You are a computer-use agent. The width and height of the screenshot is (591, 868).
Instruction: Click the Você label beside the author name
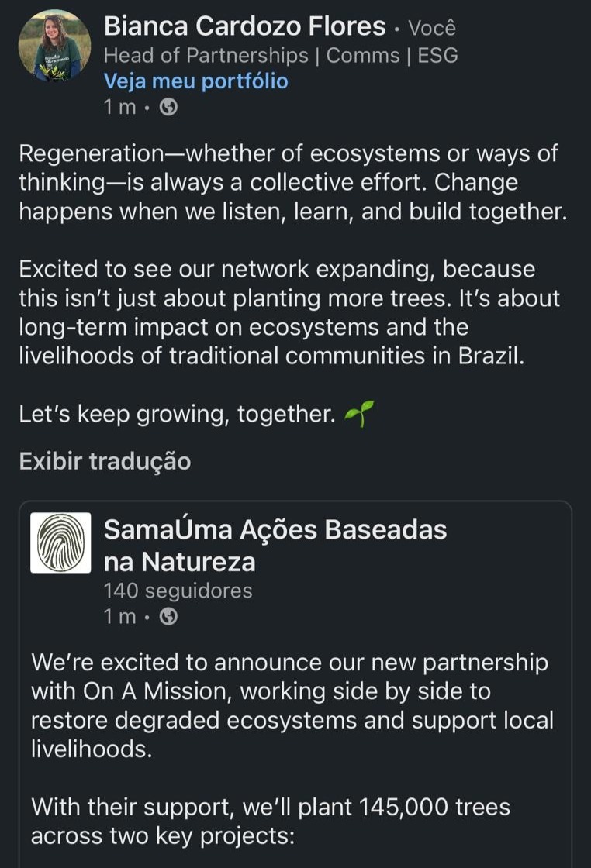click(432, 29)
